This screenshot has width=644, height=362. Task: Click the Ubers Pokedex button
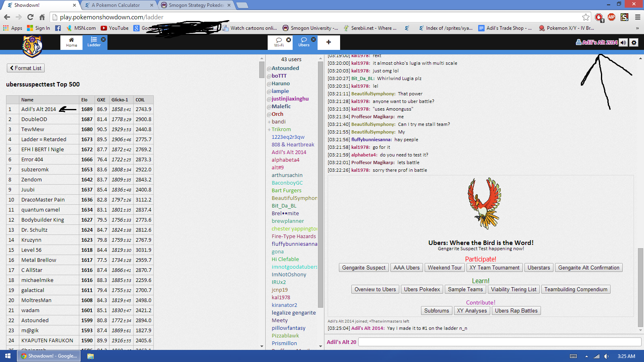[422, 289]
